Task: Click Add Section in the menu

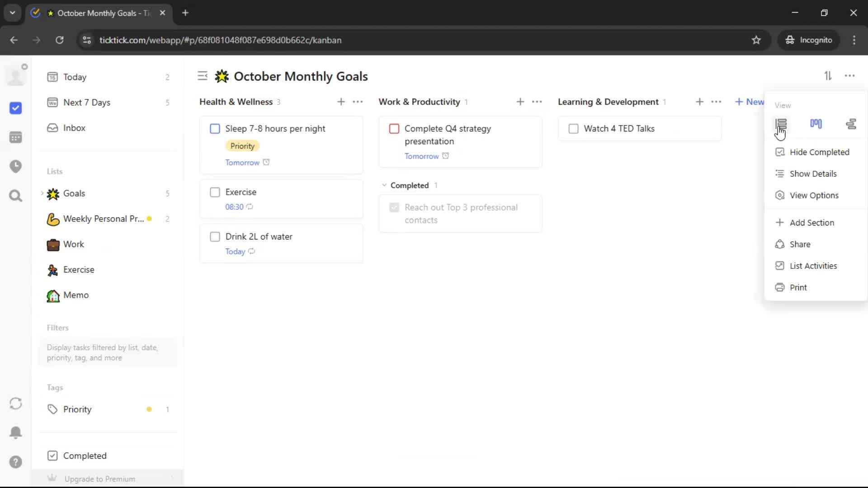Action: 811,223
